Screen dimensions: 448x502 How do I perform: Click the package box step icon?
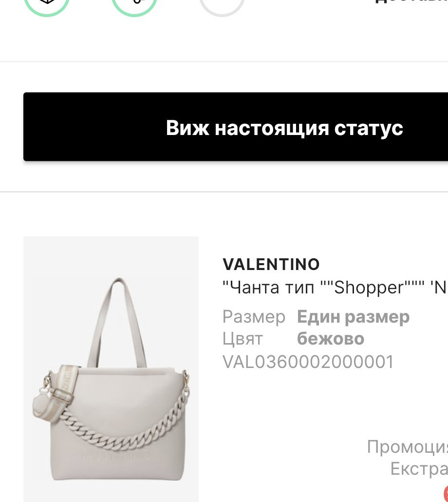[47, 3]
